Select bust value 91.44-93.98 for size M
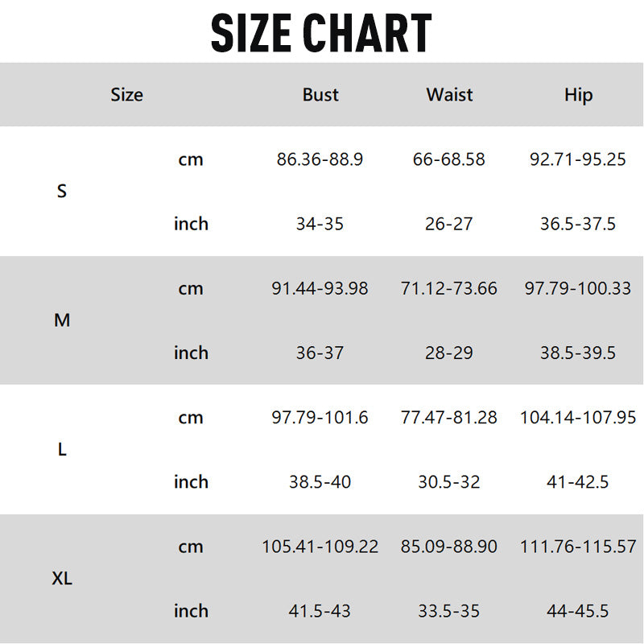 320,288
